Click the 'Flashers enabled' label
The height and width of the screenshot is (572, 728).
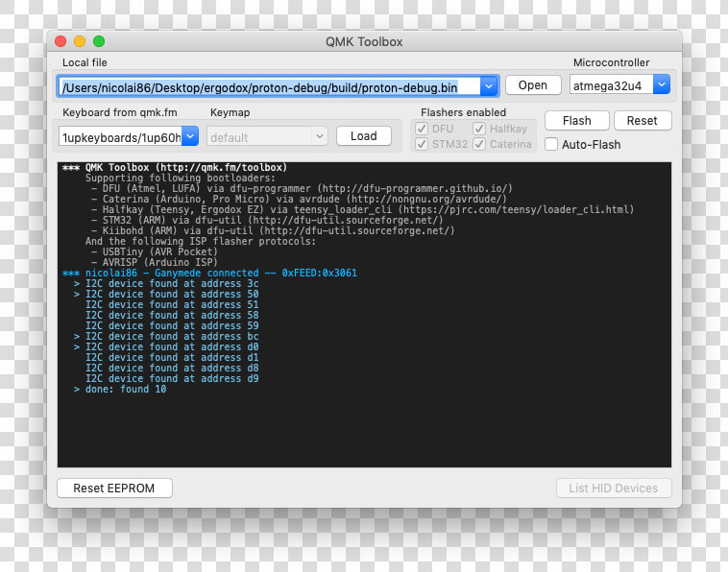click(463, 112)
